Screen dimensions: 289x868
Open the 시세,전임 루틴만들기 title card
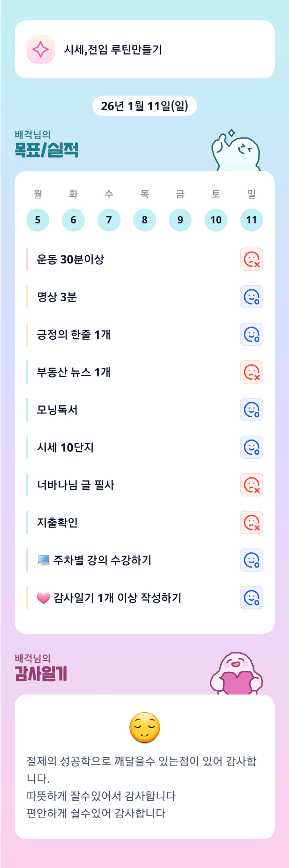(144, 49)
